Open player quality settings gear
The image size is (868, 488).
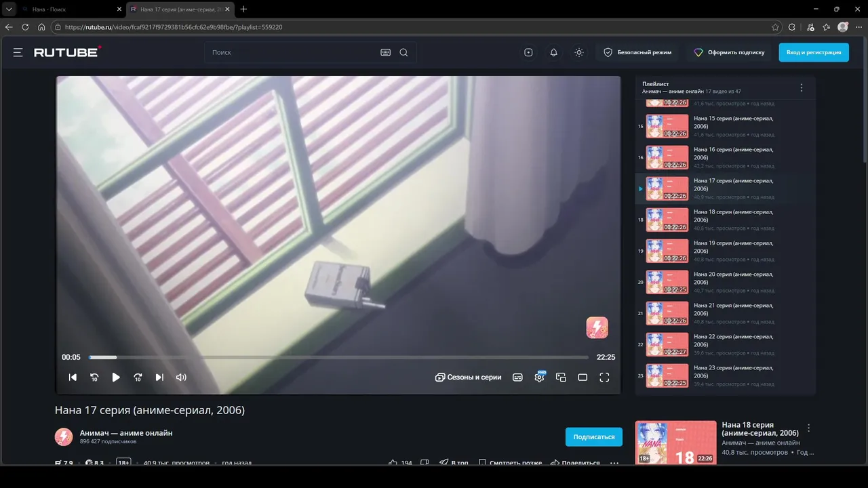point(539,378)
